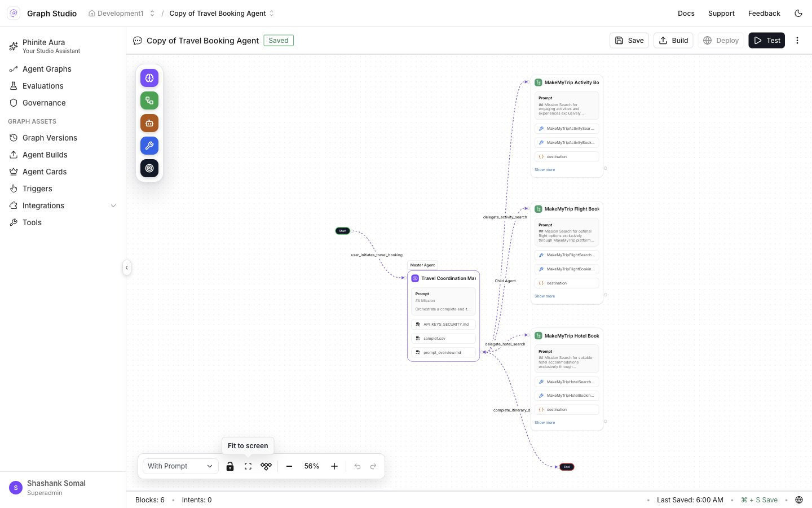Click the prompt_overview.md file item
Viewport: 812px width, 508px height.
pyautogui.click(x=443, y=352)
